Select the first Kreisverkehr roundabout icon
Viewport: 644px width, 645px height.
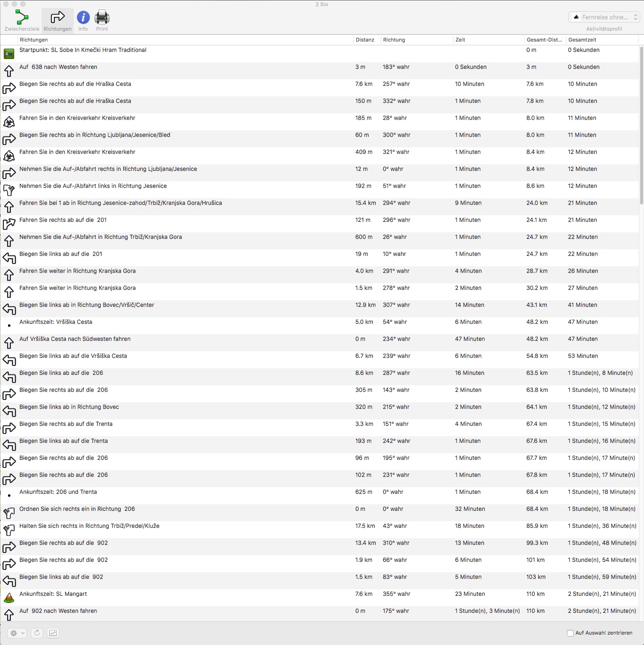click(9, 122)
